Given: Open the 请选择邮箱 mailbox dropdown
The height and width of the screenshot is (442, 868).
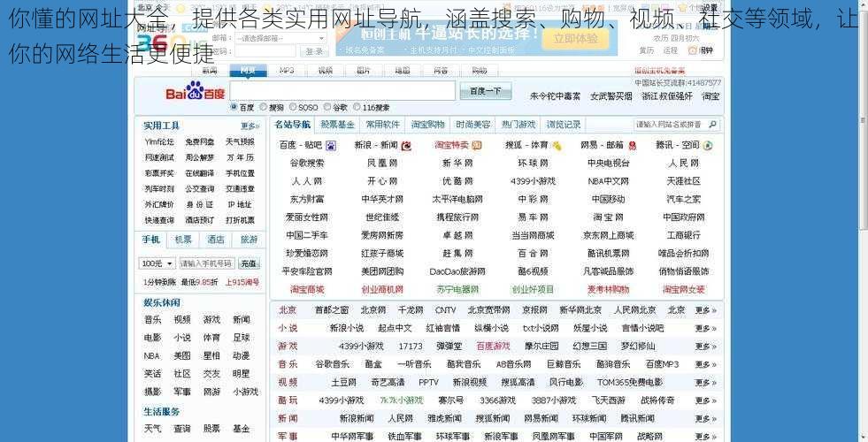Looking at the screenshot, I should (x=280, y=38).
